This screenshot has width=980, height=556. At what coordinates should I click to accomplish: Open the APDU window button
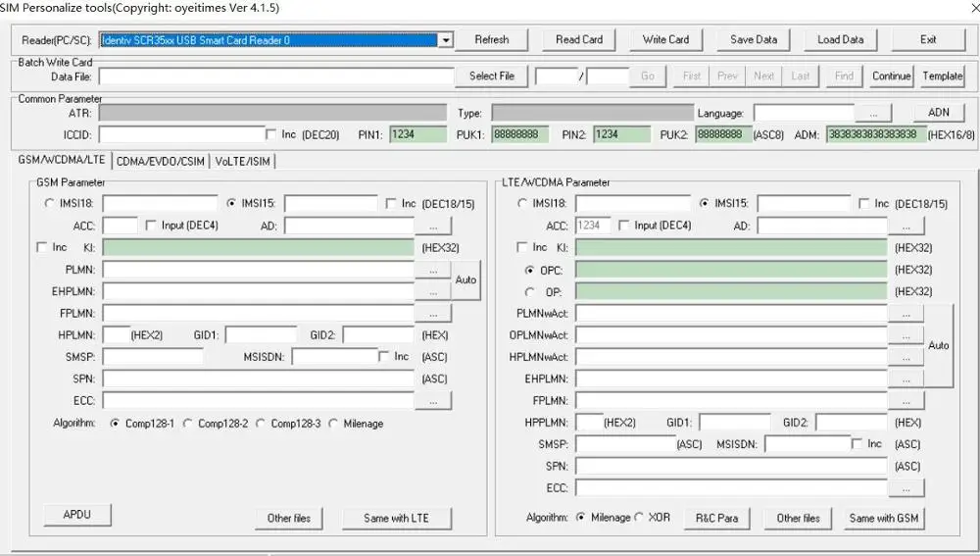coord(77,514)
